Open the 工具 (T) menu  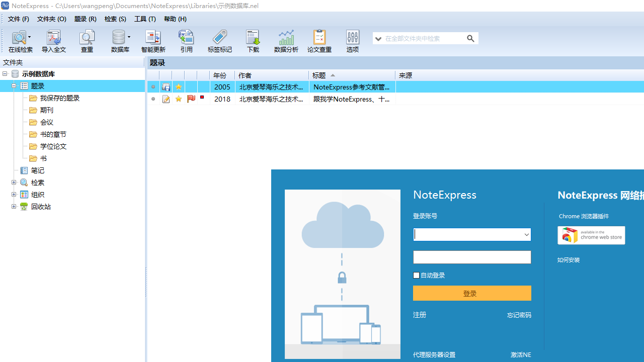(x=145, y=19)
